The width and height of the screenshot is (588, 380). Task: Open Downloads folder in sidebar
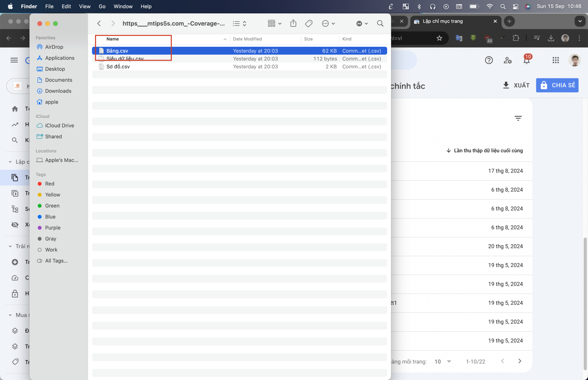(x=58, y=91)
